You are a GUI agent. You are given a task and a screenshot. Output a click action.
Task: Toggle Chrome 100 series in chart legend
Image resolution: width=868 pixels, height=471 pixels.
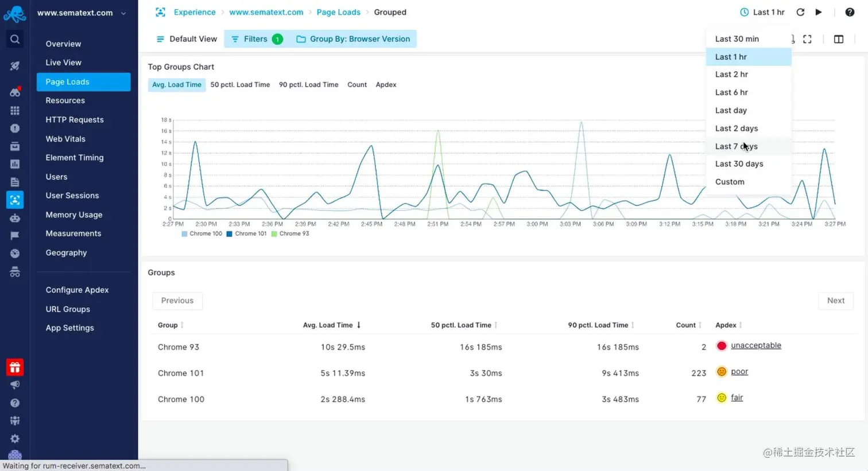click(201, 233)
